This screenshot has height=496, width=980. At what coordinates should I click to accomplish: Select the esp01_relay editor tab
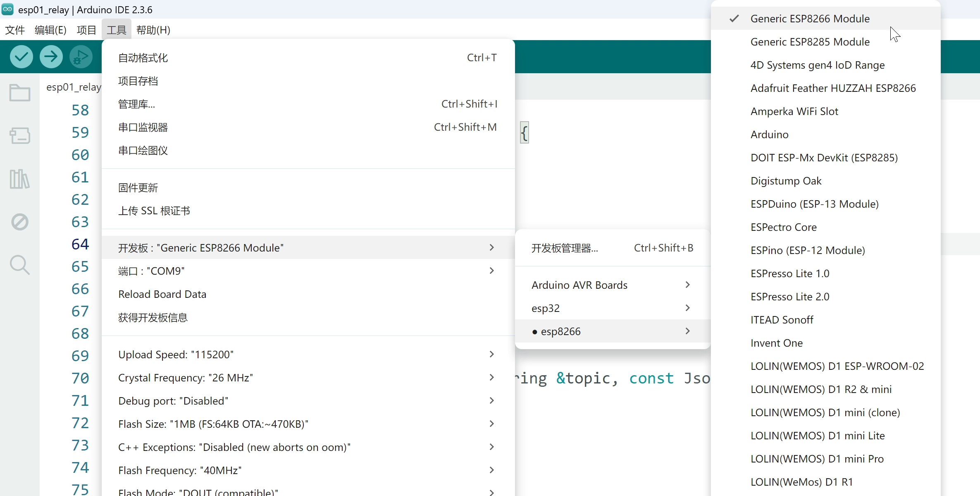pyautogui.click(x=74, y=87)
